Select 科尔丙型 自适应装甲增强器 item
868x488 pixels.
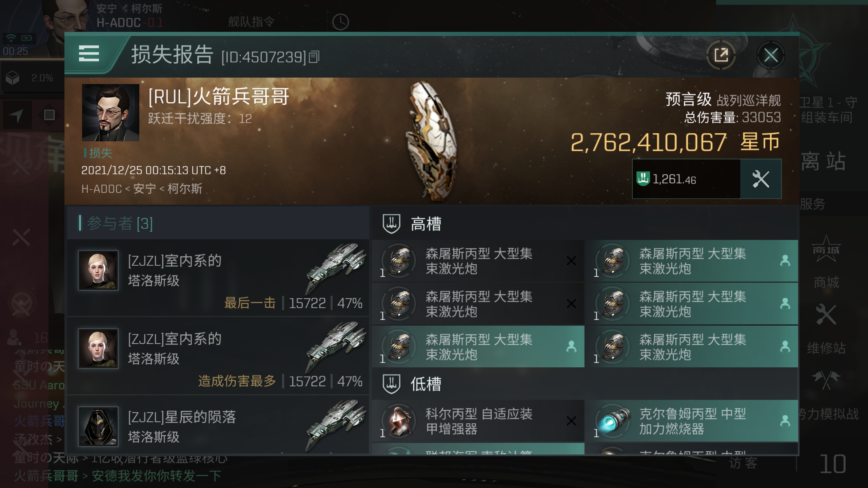(478, 421)
